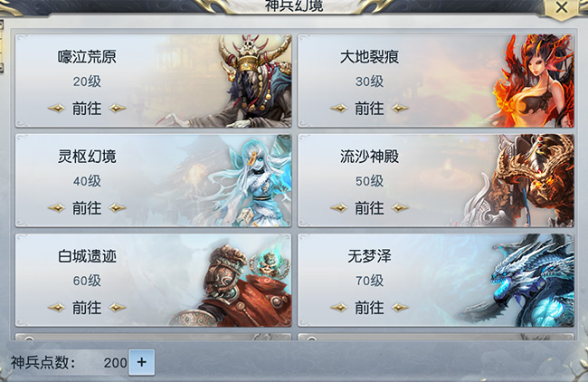Click the ice dragon artwork
The image size is (588, 382).
(x=529, y=281)
